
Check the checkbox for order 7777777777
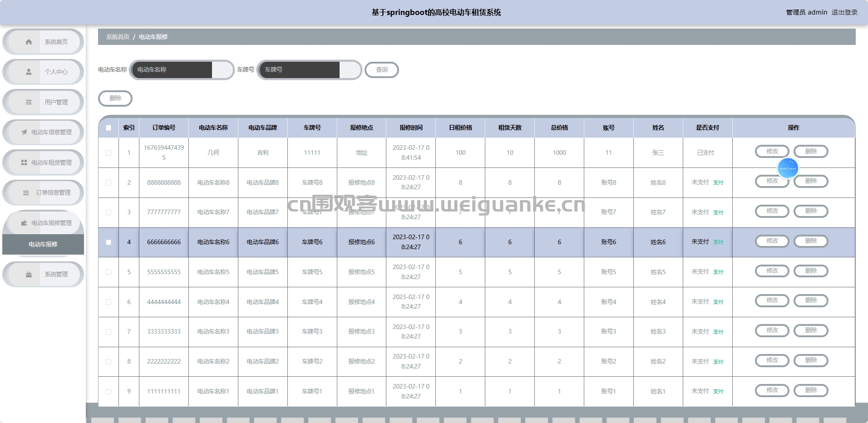[108, 212]
